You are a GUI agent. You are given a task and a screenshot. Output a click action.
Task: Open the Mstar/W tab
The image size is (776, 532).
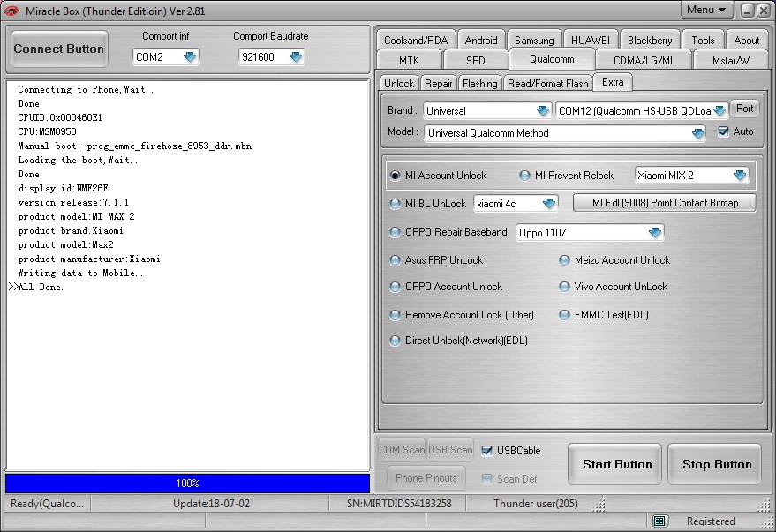coord(730,60)
